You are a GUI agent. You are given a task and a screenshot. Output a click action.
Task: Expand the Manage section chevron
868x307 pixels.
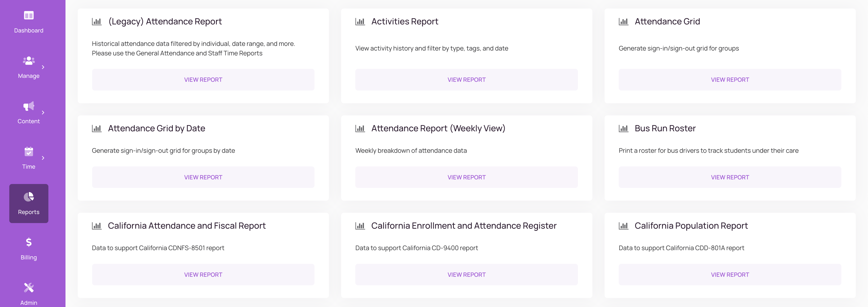pyautogui.click(x=43, y=67)
